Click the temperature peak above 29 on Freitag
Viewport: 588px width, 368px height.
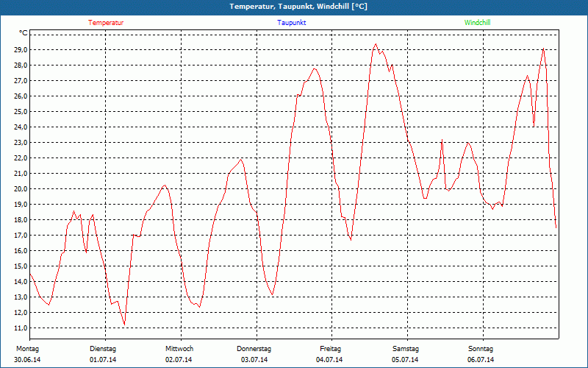376,44
